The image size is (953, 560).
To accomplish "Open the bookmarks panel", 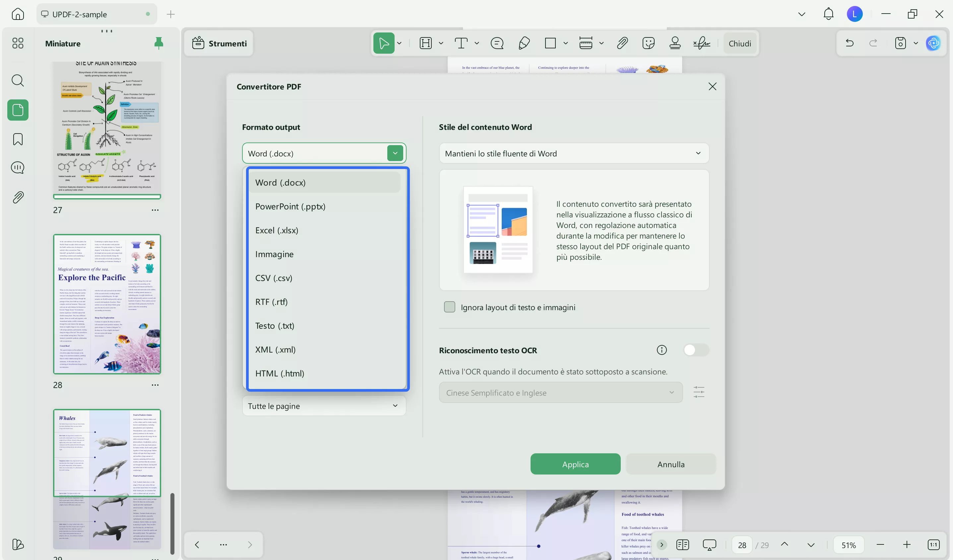I will (x=17, y=139).
